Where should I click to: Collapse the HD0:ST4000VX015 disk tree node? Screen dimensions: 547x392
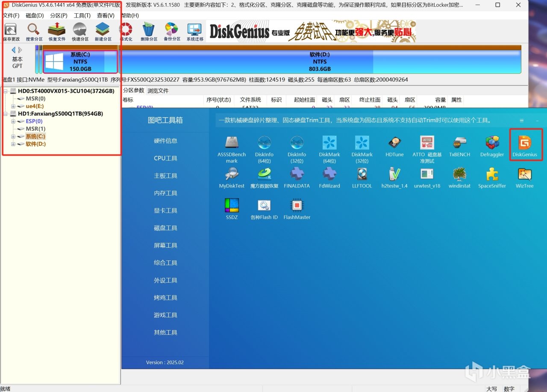click(6, 91)
